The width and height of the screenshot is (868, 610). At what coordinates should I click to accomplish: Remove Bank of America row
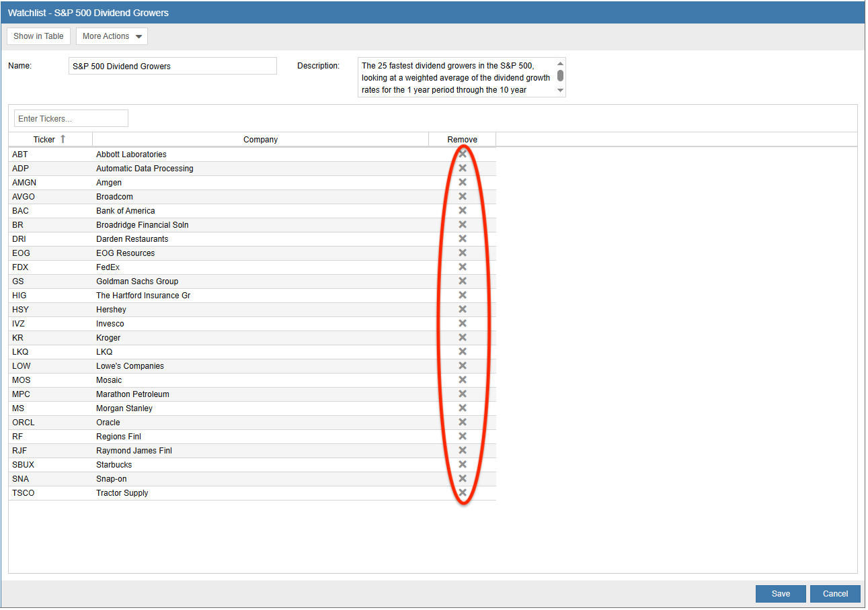click(463, 210)
